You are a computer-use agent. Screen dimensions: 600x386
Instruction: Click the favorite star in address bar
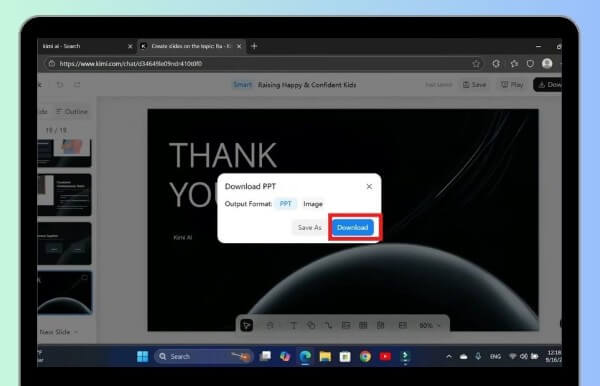476,64
